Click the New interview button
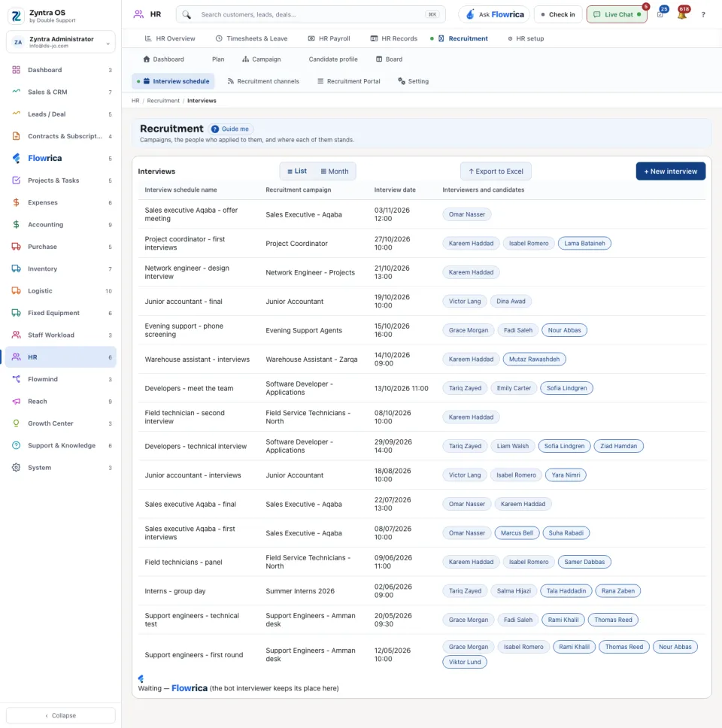 tap(670, 171)
